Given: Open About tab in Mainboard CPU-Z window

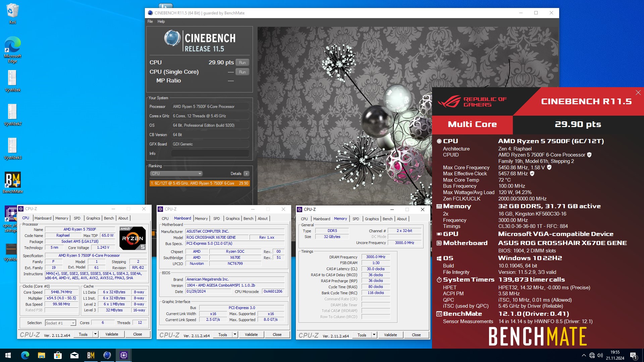Looking at the screenshot, I should (263, 219).
